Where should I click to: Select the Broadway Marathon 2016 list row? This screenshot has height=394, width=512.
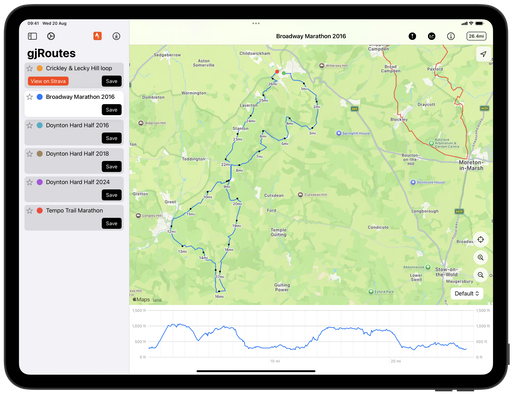pos(74,104)
